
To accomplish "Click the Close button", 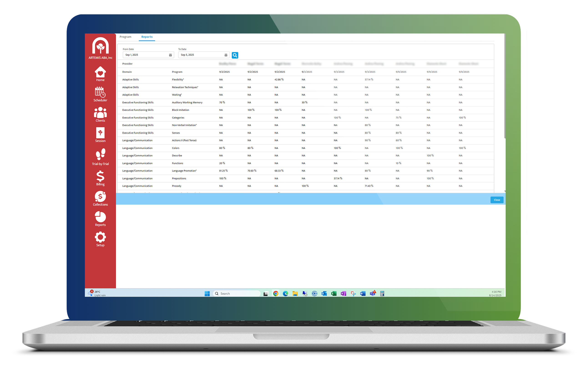I will [497, 200].
